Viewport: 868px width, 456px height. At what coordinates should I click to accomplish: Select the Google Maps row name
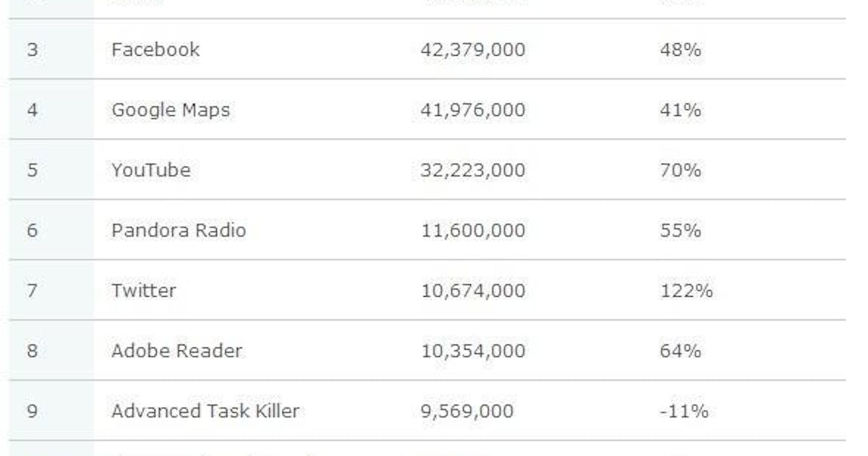tap(171, 111)
